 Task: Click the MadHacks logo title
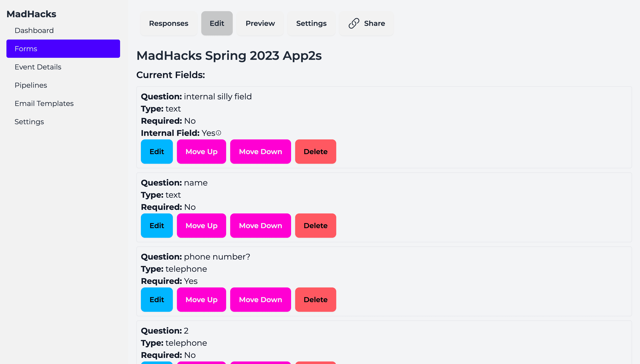[x=31, y=14]
